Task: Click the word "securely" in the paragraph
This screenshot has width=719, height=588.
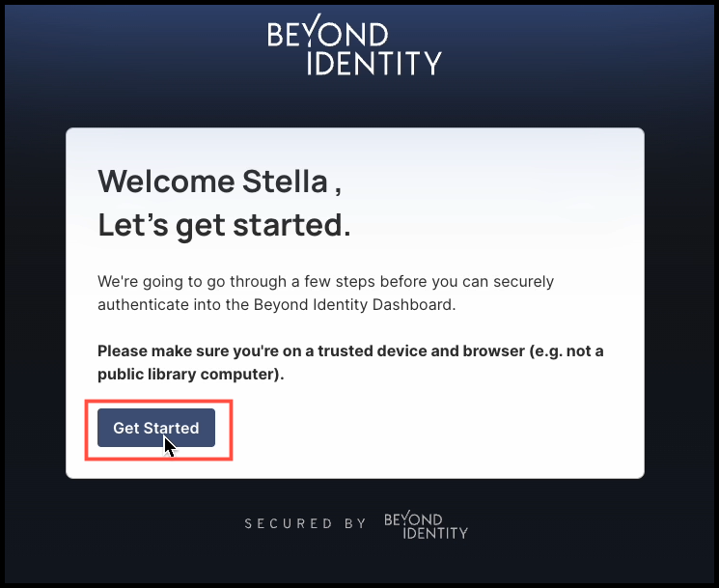Action: point(523,281)
